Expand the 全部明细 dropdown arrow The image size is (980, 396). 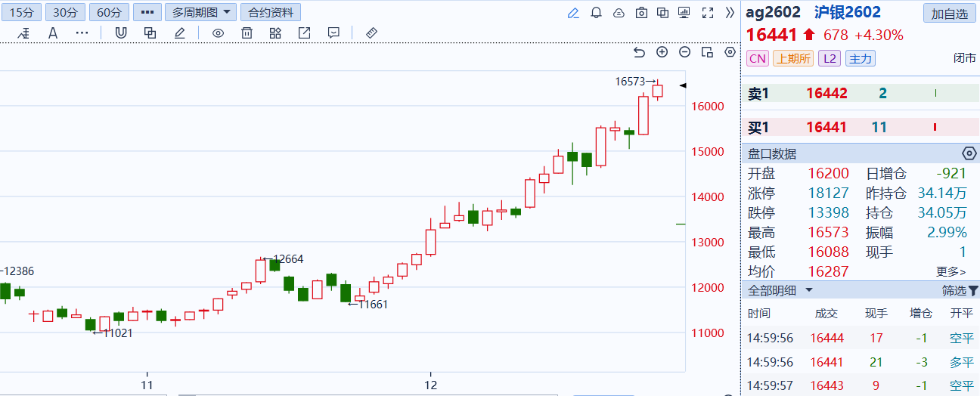click(809, 290)
